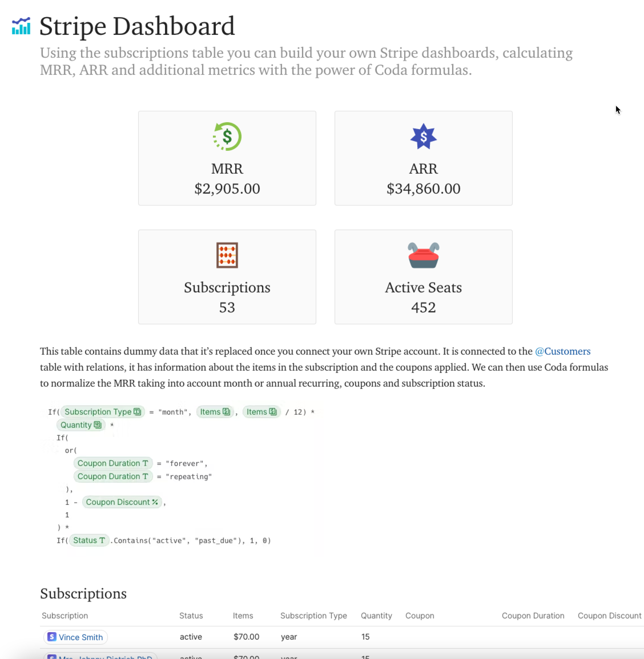Click the abacus Subscriptions icon
This screenshot has height=659, width=644.
click(227, 255)
